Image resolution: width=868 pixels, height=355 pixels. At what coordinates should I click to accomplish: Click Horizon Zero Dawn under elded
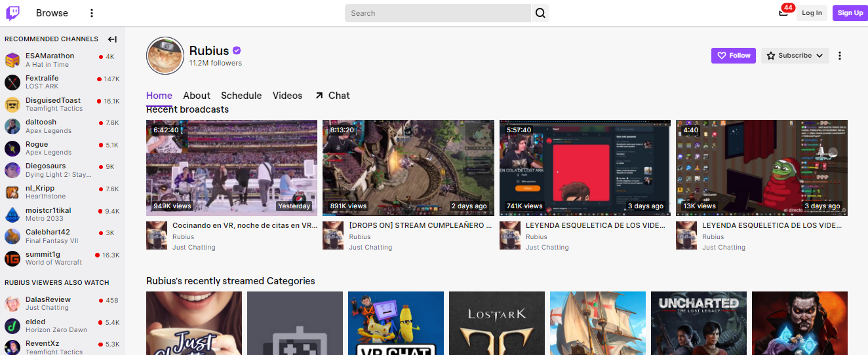click(x=56, y=330)
